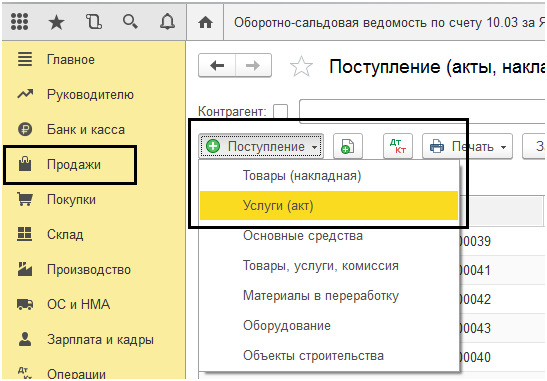Click the Продажи shopping bag icon
This screenshot has width=547, height=381.
[x=25, y=164]
